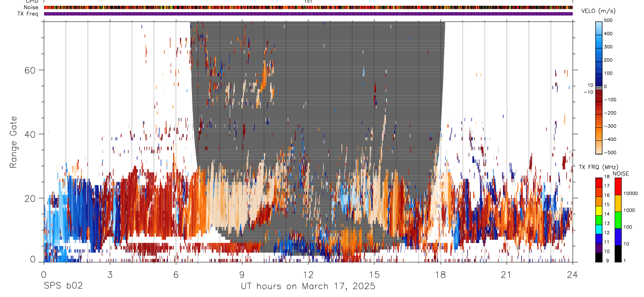Click the red 17-18 MHz frequency swatch
Image resolution: width=644 pixels, height=297 pixels.
599,182
